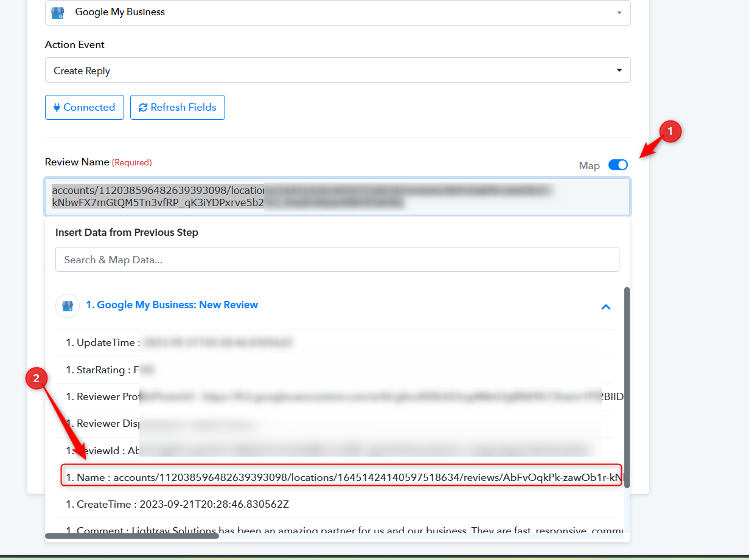The height and width of the screenshot is (560, 749).
Task: Click the Google My Business store icon in app selector
Action: click(58, 12)
